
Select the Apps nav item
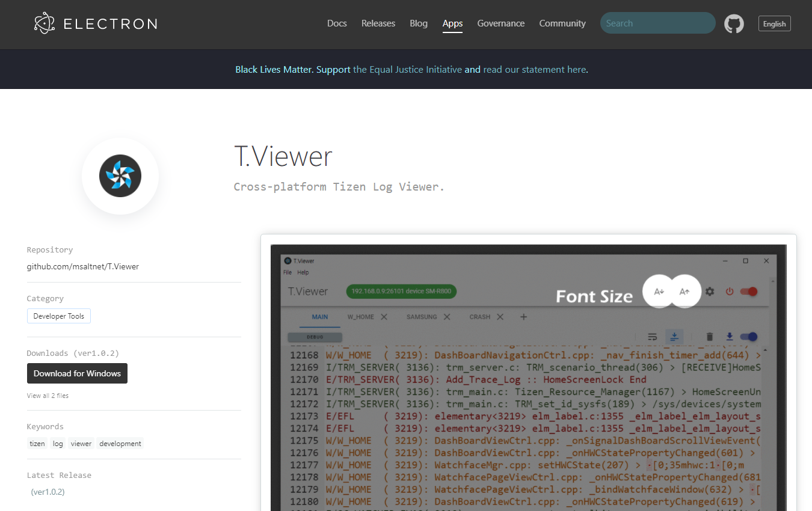(x=452, y=23)
